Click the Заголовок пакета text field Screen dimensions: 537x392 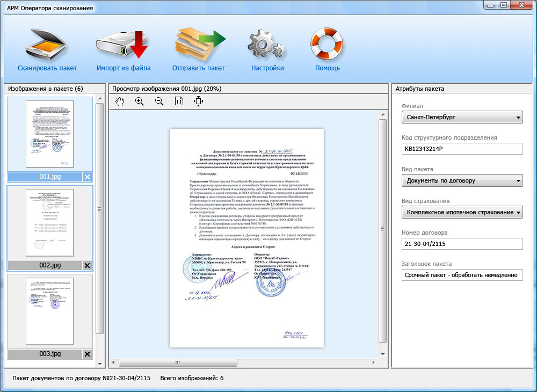pos(462,275)
